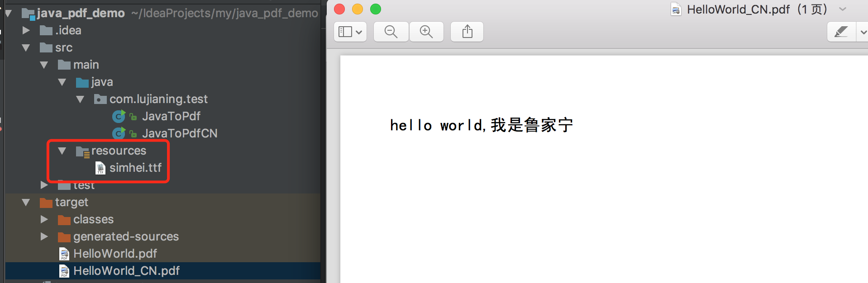Expand the generated-sources folder

pos(44,236)
